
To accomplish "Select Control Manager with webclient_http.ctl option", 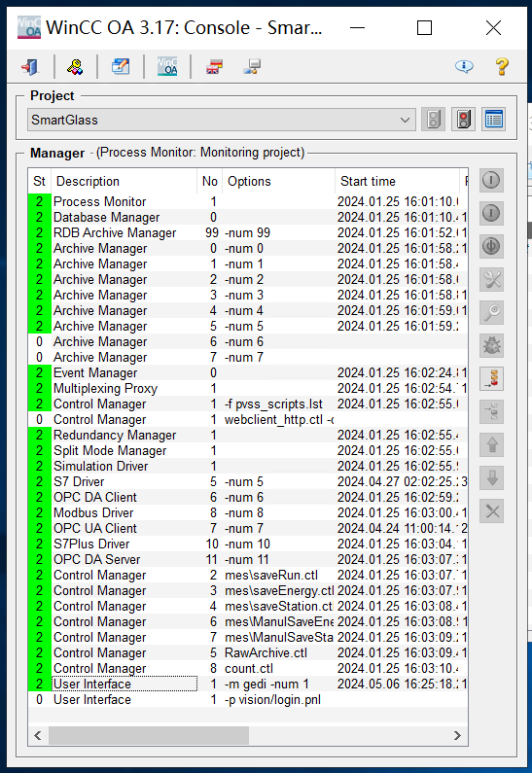I will point(247,419).
